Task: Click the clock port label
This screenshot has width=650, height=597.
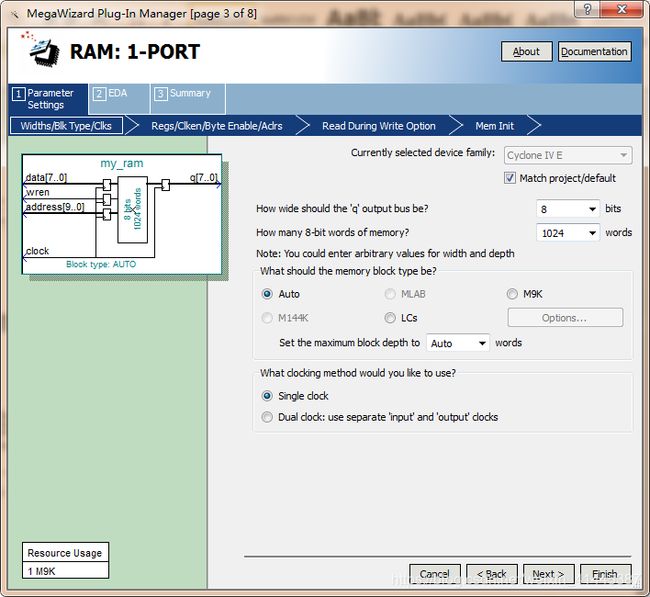Action: point(37,251)
